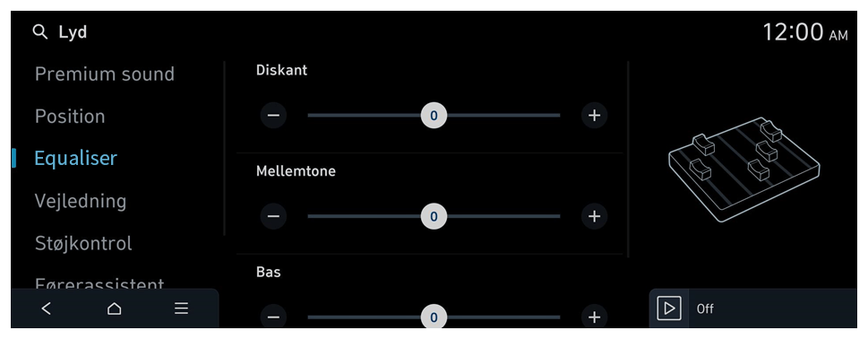
Task: Select the Førerassistent menu item
Action: [x=99, y=284]
